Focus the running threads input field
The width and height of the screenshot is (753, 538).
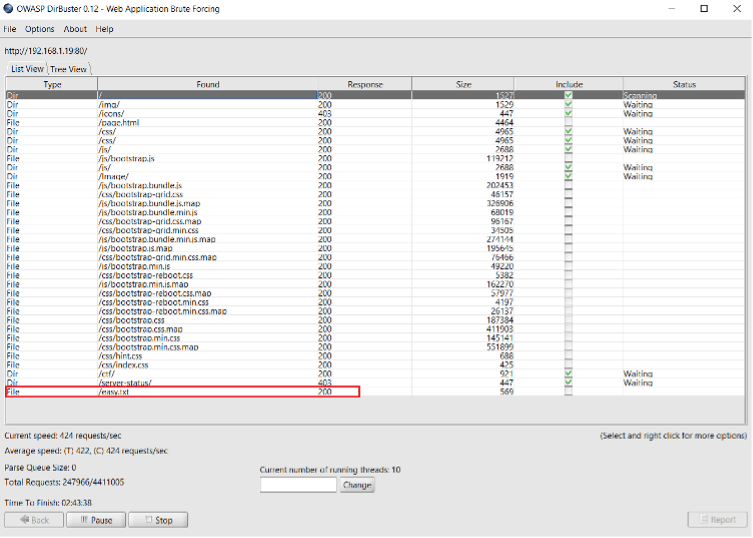coord(298,485)
